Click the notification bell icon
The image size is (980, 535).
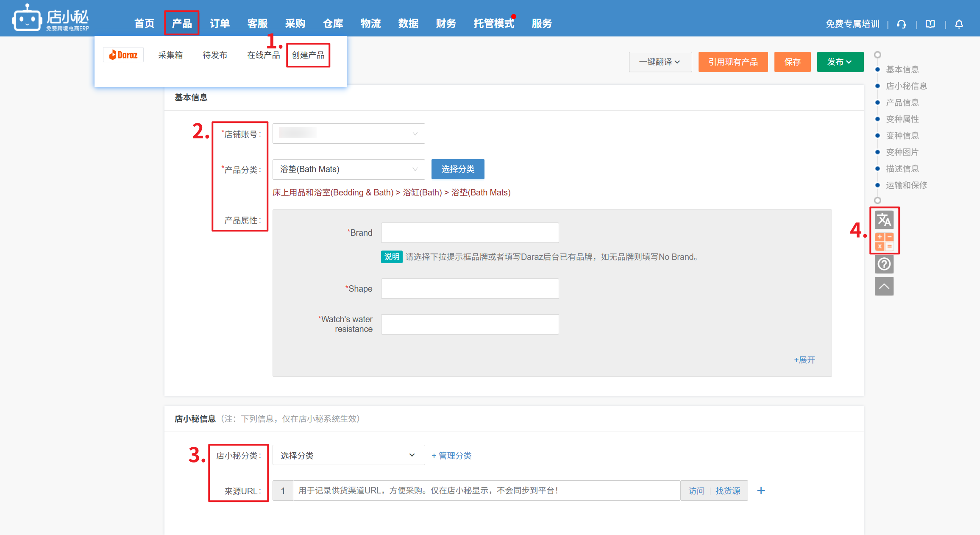tap(959, 24)
